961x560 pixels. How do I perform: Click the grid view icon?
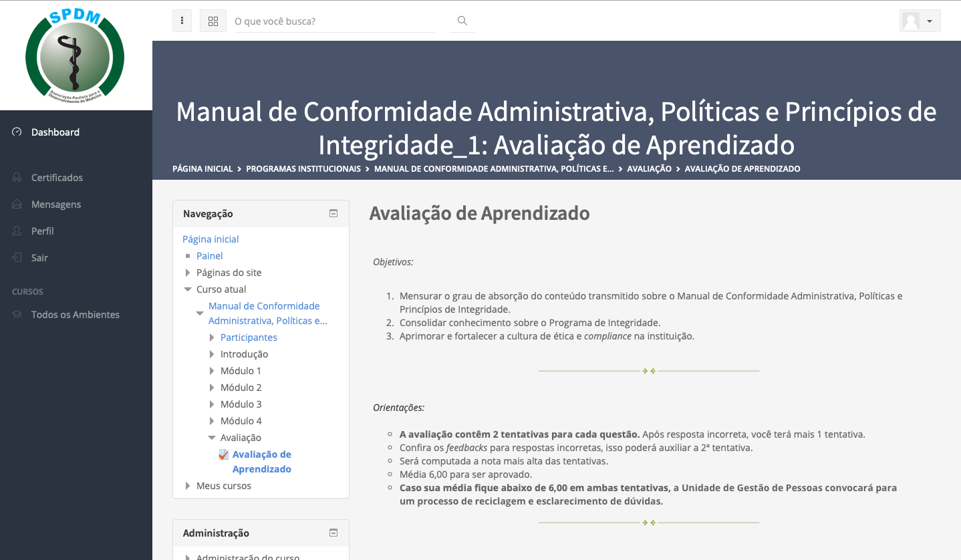pos(213,21)
